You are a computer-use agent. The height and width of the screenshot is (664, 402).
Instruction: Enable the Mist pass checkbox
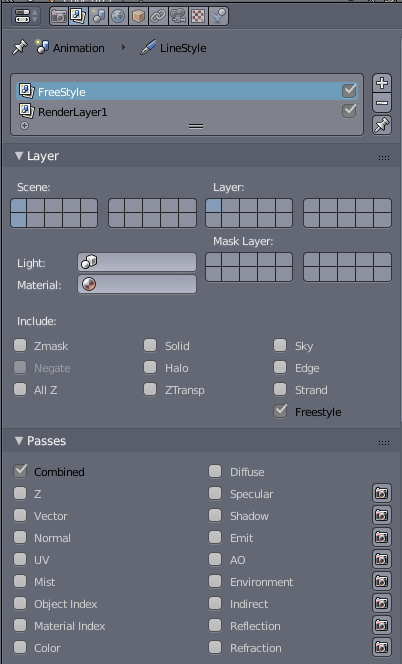(x=20, y=581)
